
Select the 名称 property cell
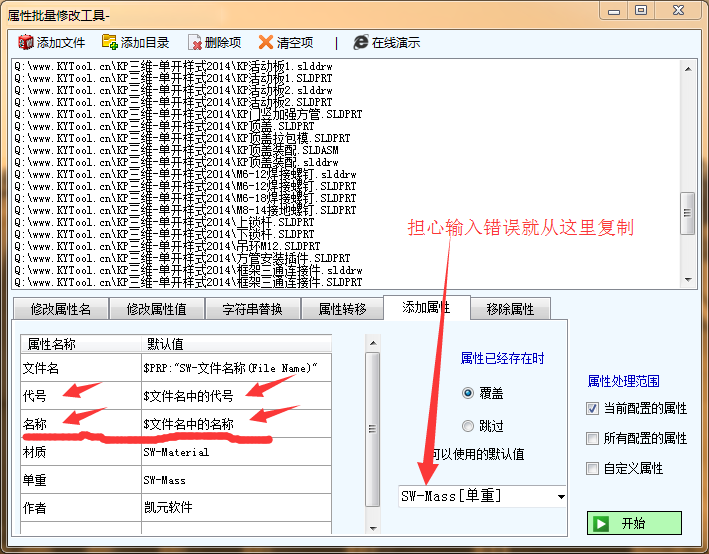tap(81, 424)
